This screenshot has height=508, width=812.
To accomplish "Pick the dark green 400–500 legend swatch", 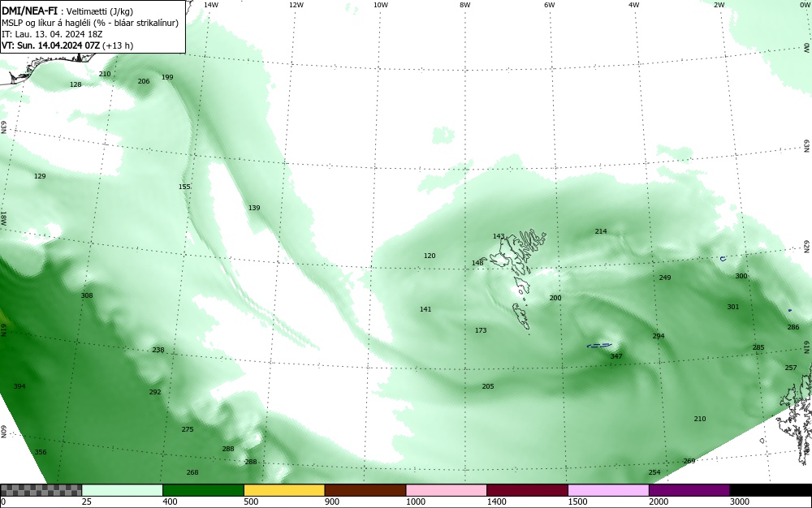I will coord(203,490).
